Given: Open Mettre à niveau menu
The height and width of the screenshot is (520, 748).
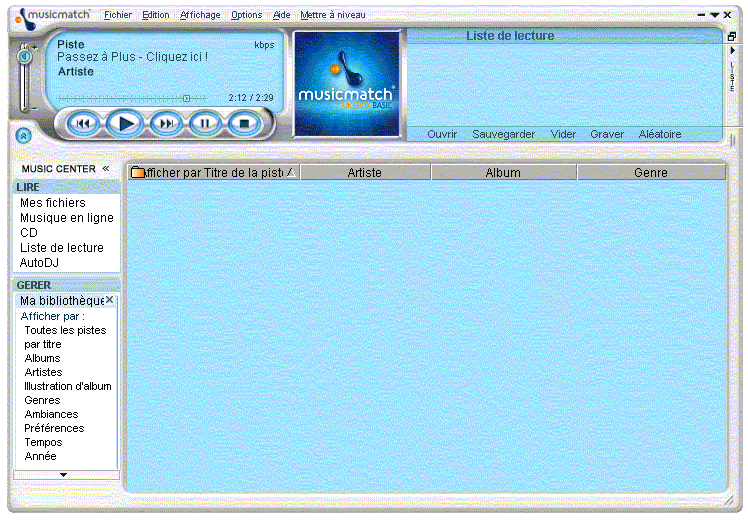Looking at the screenshot, I should point(333,15).
